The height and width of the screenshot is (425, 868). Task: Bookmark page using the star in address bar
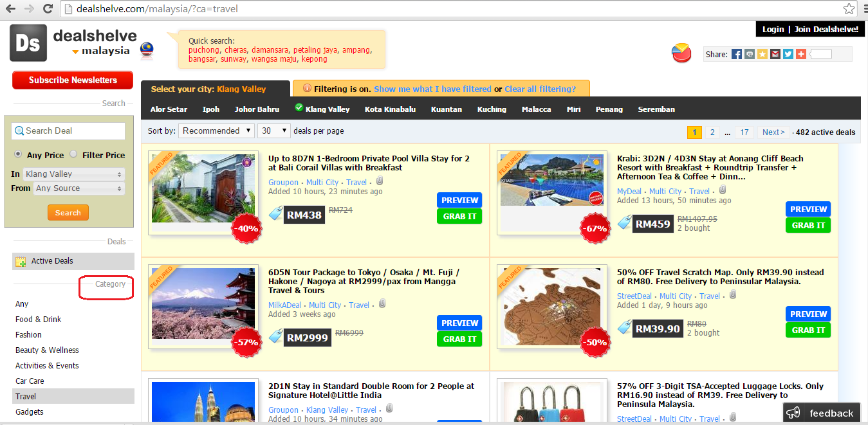point(849,9)
